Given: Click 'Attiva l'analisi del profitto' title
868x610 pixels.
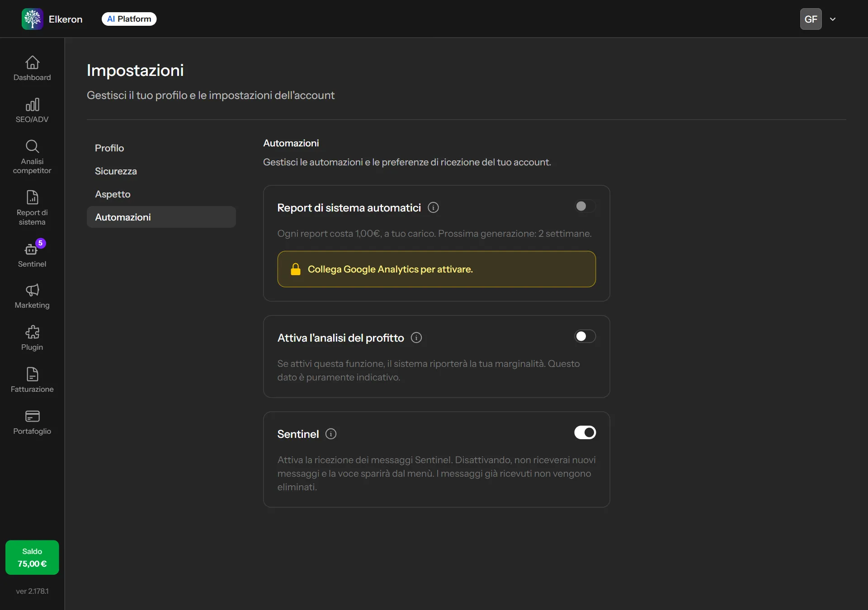Looking at the screenshot, I should pos(341,338).
